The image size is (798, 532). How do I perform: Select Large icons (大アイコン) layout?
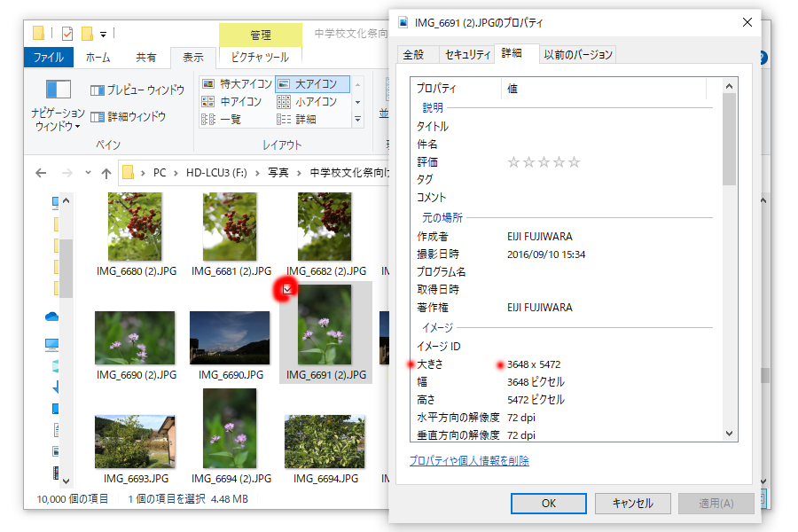(312, 83)
